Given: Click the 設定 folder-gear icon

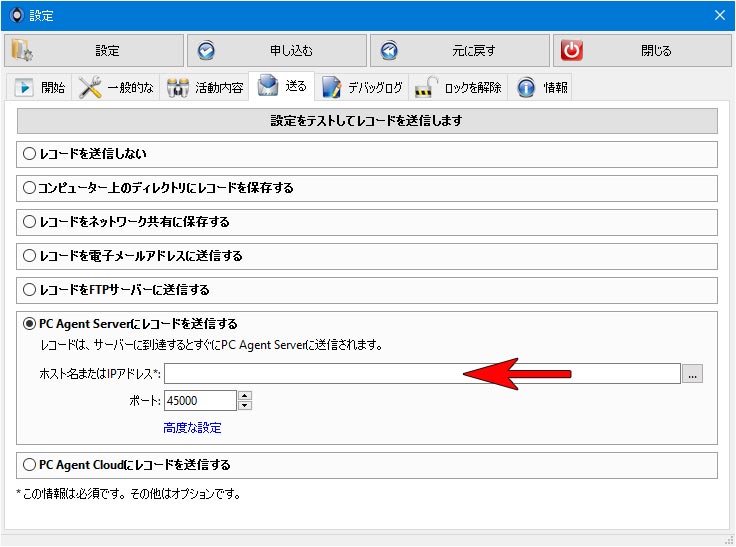Looking at the screenshot, I should pyautogui.click(x=22, y=50).
